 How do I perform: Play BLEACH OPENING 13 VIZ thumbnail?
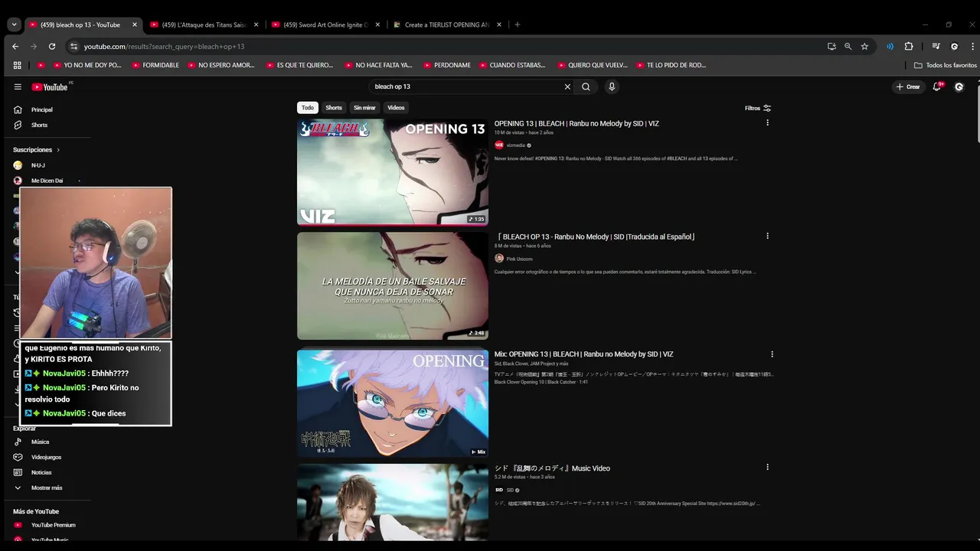pyautogui.click(x=393, y=172)
